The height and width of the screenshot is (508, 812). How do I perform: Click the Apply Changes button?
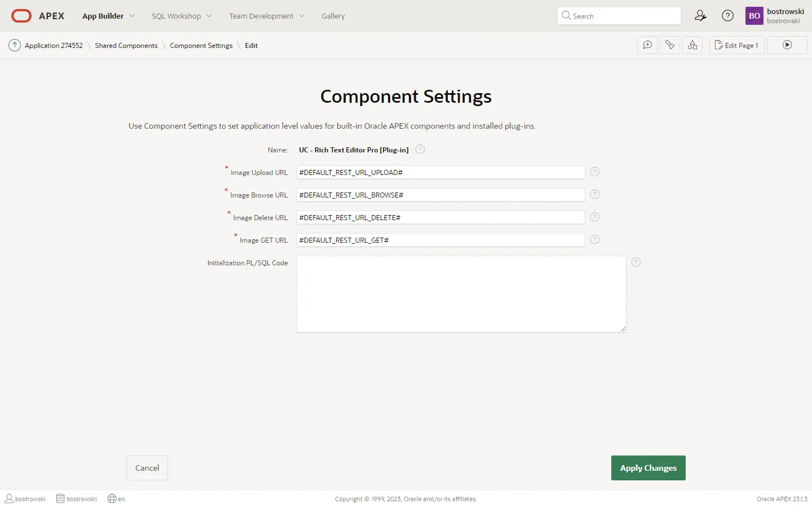click(648, 468)
